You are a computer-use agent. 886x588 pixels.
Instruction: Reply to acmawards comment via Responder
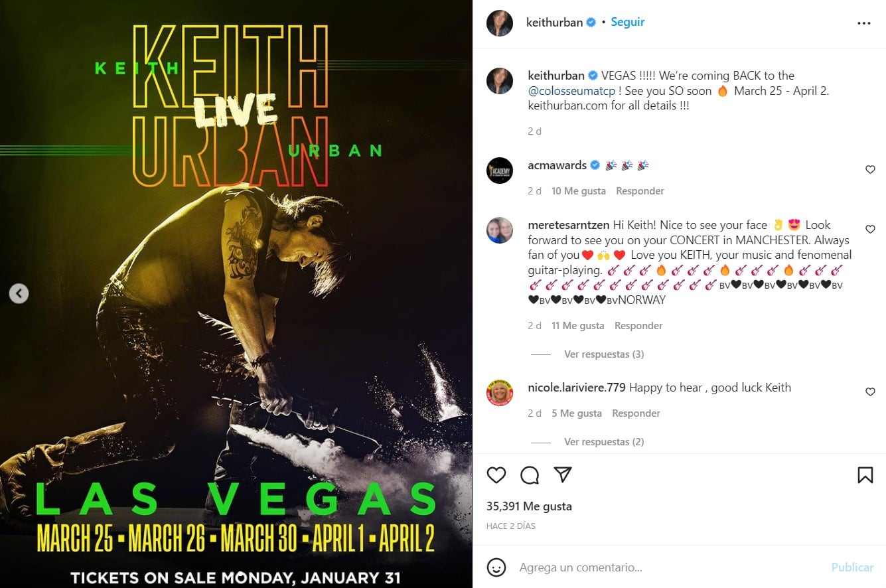pos(640,191)
